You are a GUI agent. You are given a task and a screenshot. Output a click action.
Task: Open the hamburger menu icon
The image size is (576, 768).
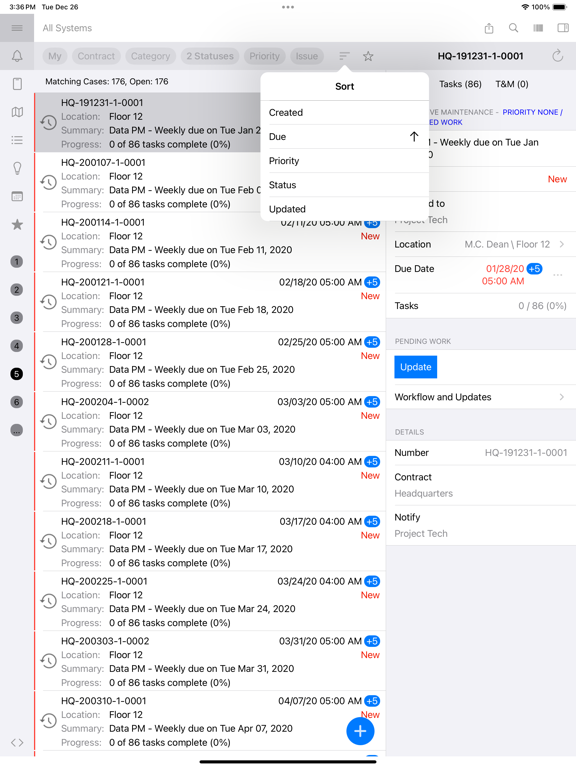[17, 28]
